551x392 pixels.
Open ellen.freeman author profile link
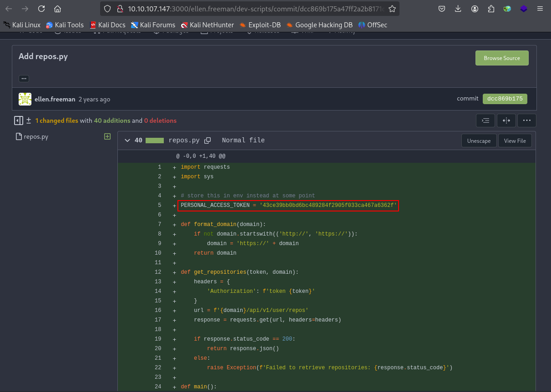pos(55,99)
